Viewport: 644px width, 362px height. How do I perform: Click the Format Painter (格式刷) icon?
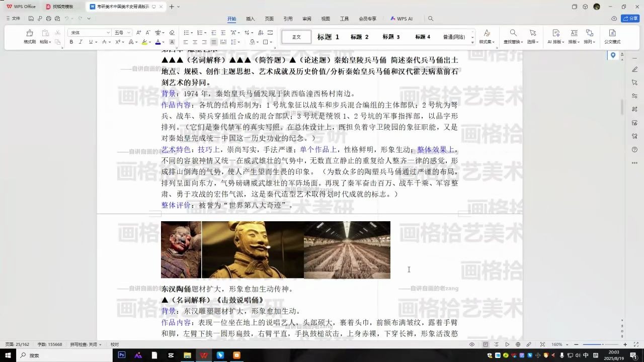point(30,33)
